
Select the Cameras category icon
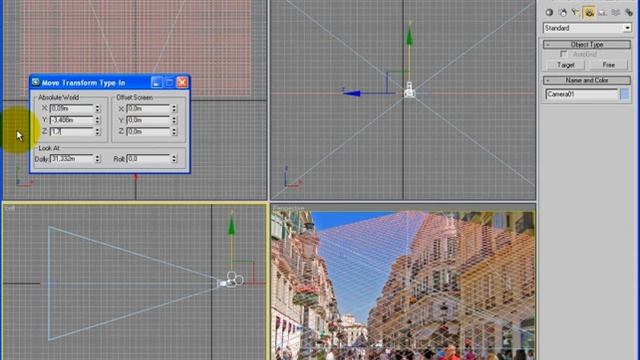(589, 13)
